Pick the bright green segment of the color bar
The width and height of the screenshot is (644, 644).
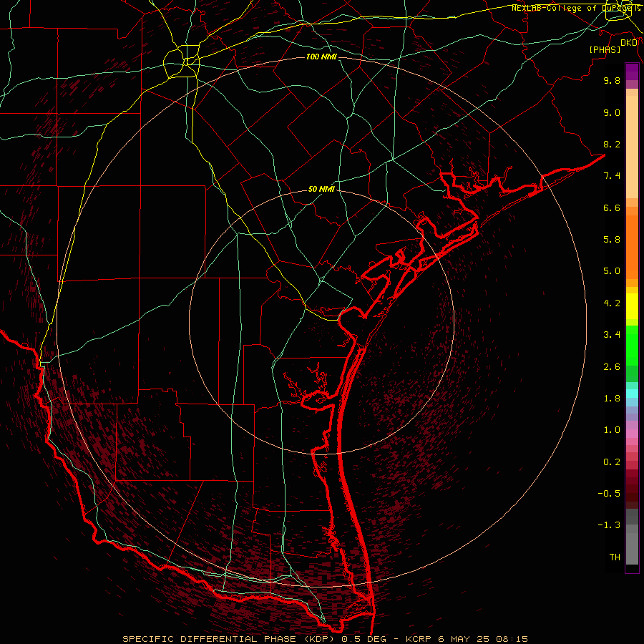point(632,346)
